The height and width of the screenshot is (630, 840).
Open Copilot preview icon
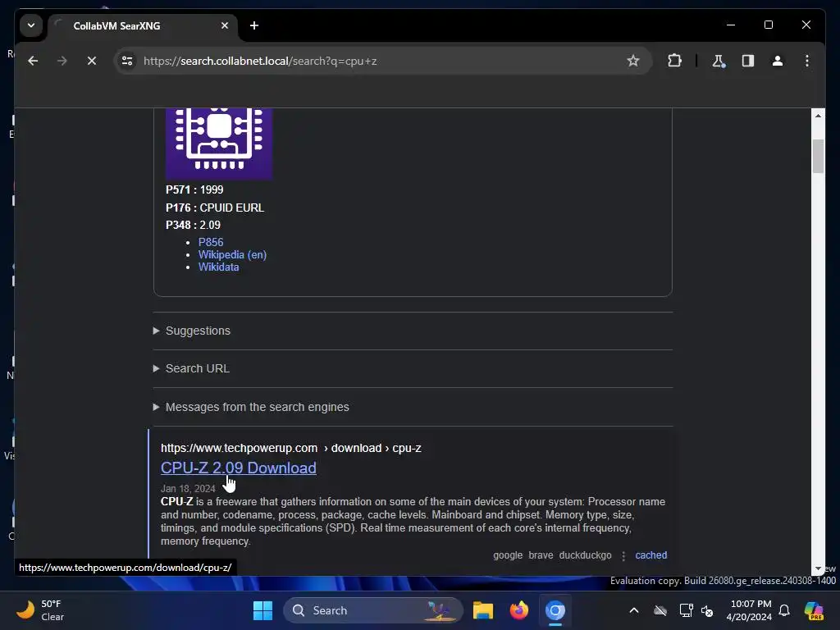(813, 610)
